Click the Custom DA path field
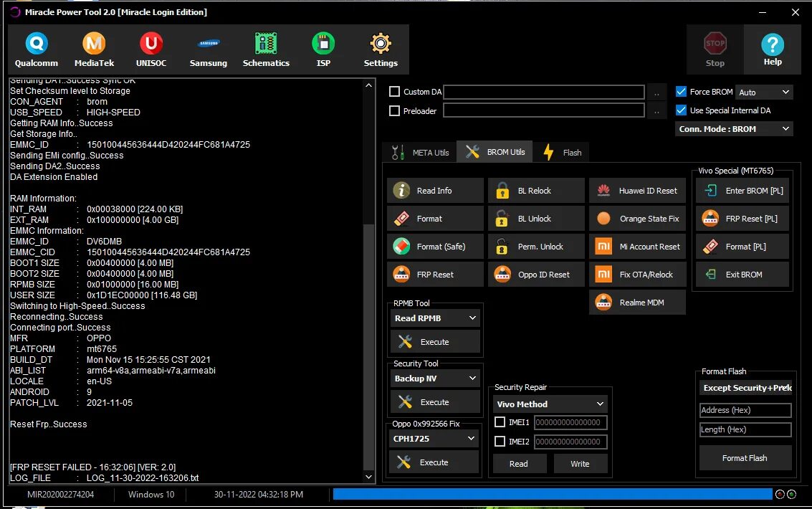This screenshot has height=509, width=812. (x=544, y=92)
